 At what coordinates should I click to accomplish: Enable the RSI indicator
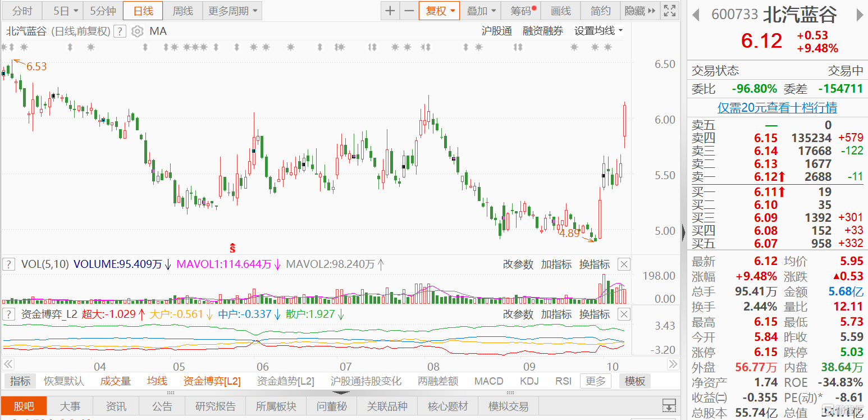(563, 381)
